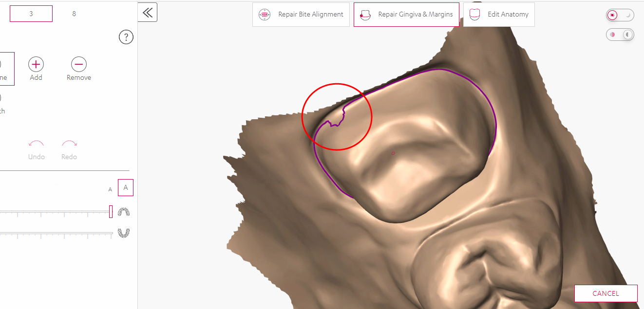The image size is (644, 309).
Task: Click the Undo arrow icon
Action: (37, 144)
